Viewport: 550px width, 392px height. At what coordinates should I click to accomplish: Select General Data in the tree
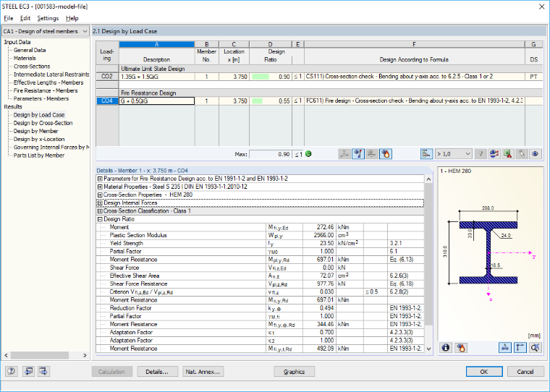point(30,50)
